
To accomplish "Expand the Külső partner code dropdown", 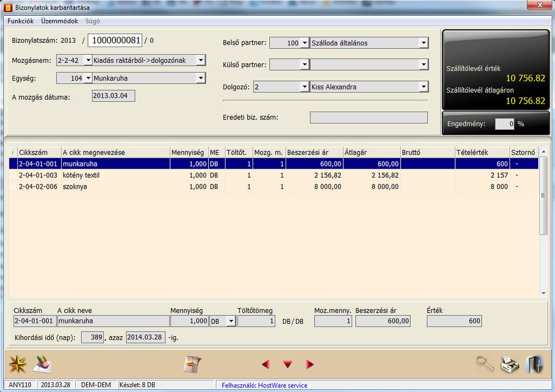I will tap(305, 65).
